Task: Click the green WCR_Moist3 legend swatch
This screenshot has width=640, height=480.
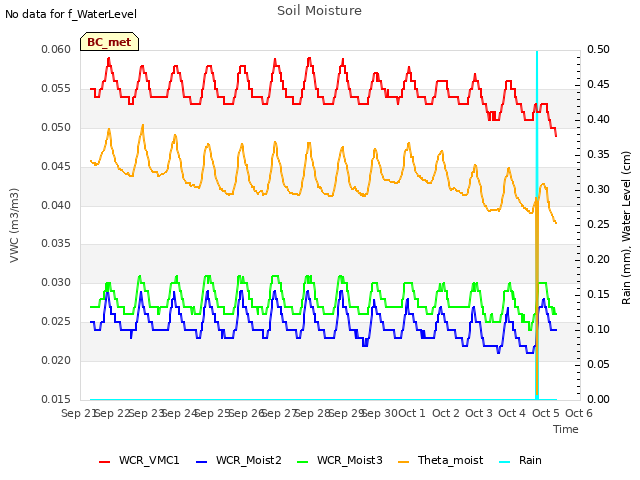Action: coord(302,462)
